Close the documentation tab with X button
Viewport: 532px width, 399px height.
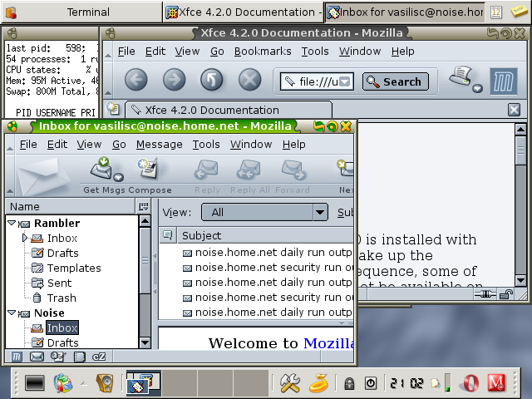(x=514, y=110)
